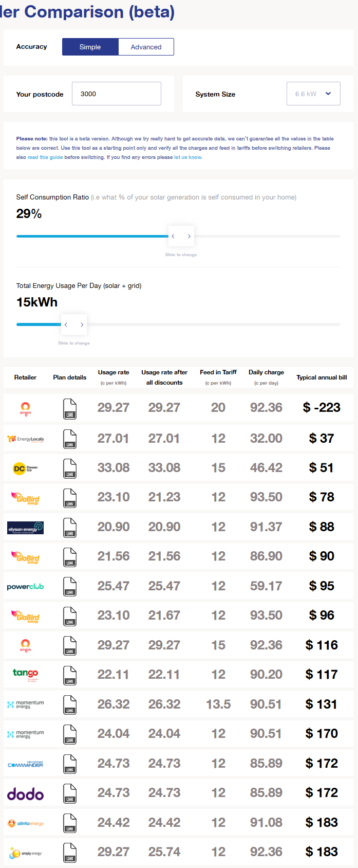Switch accuracy to Simple mode
The height and width of the screenshot is (868, 358).
point(90,47)
